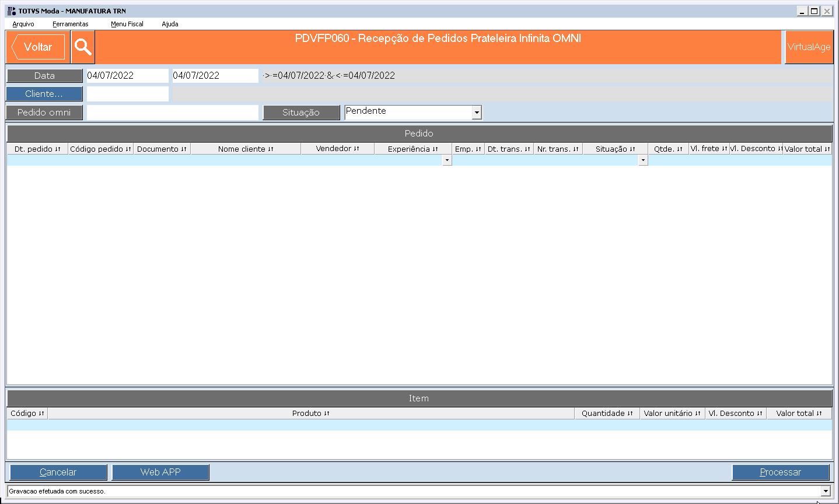Click the TOTVS Moda app icon in title bar
Image resolution: width=839 pixels, height=504 pixels.
point(11,11)
